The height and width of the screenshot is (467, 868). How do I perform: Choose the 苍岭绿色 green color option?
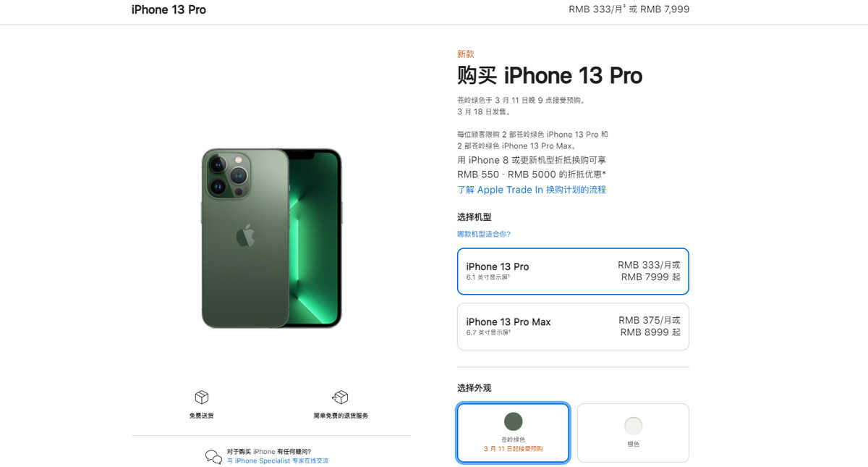pos(514,433)
